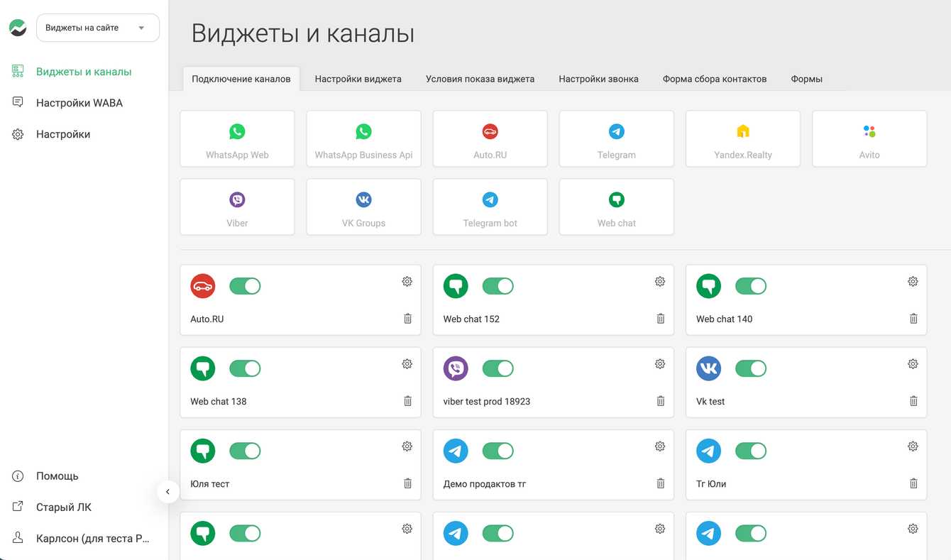
Task: Add a Web chat channel tile
Action: coord(616,207)
